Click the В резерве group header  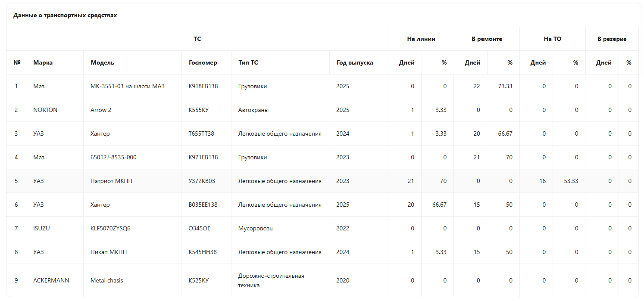(x=611, y=39)
